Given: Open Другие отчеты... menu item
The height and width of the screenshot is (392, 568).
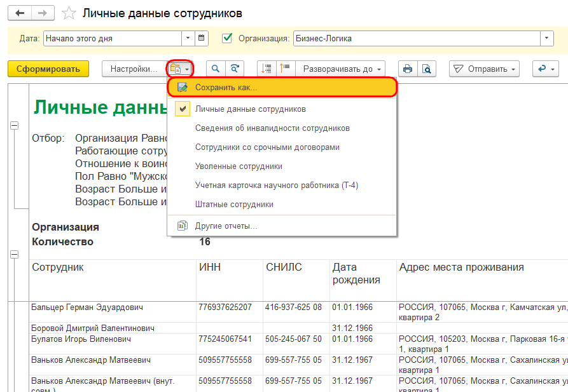Looking at the screenshot, I should click(282, 226).
